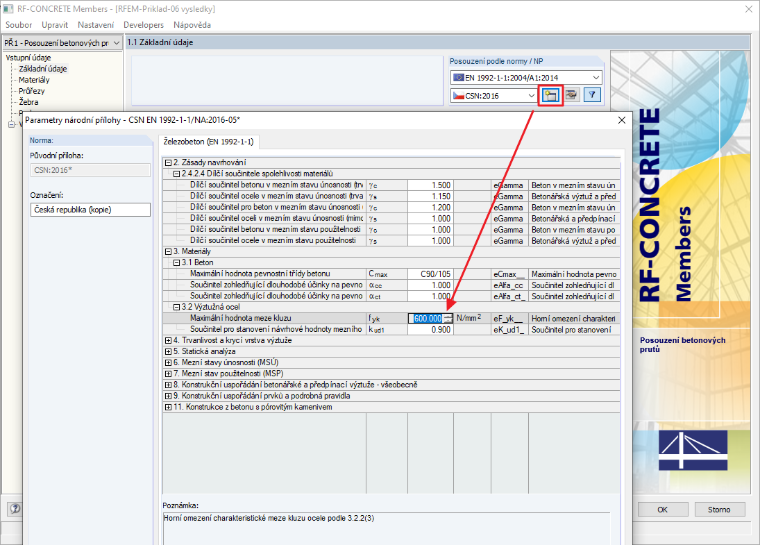Screen dimensions: 760x545
Task: Click the edit national annex settings icon
Action: pos(572,95)
